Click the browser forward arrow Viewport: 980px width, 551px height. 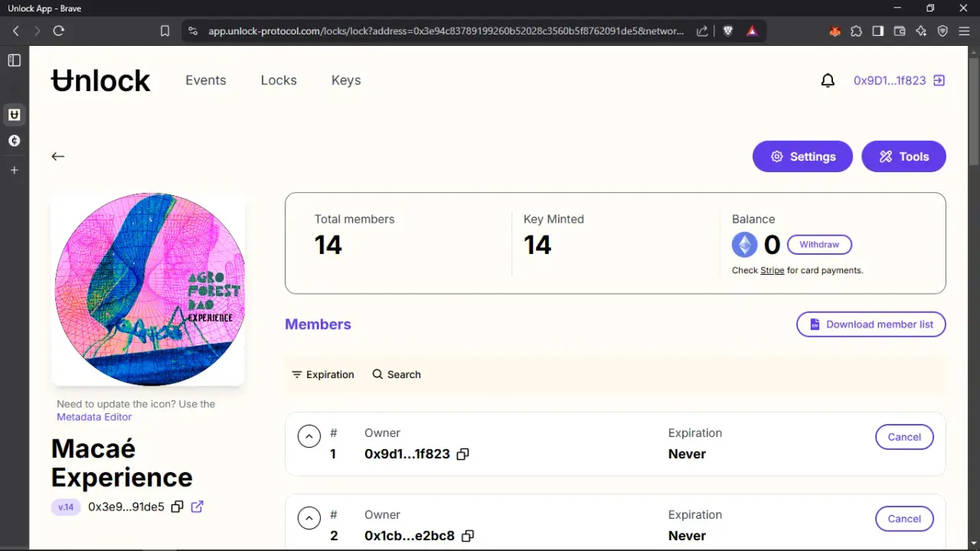[x=37, y=31]
